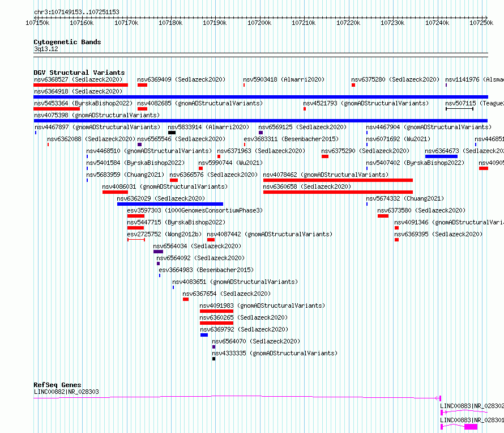Click nsv4082685 (gnomADStructuralVariants) label

tap(200, 103)
